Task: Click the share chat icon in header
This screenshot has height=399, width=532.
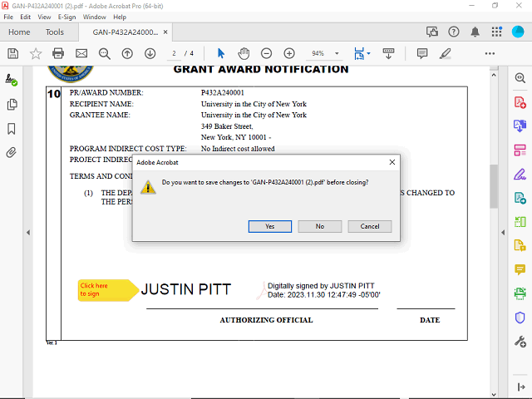Action: (x=432, y=32)
